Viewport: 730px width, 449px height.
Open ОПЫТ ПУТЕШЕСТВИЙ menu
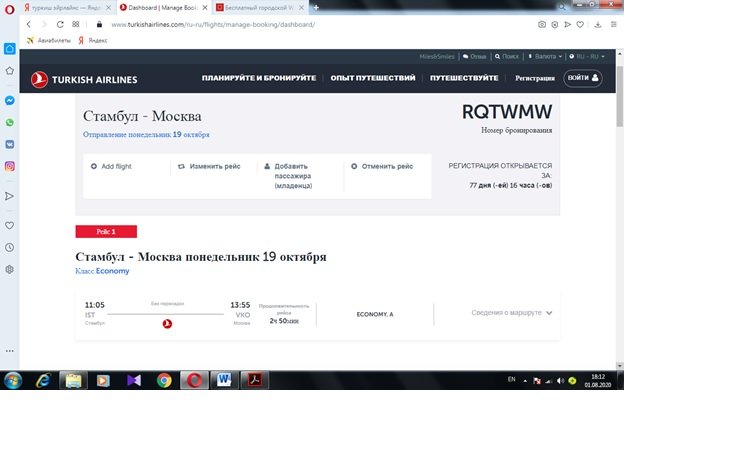373,78
